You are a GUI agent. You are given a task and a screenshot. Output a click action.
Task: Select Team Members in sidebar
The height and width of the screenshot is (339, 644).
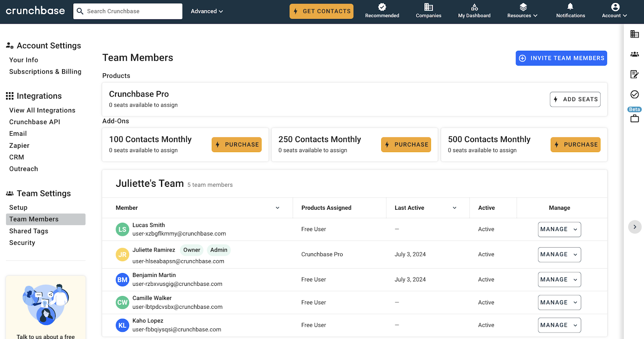tap(46, 219)
